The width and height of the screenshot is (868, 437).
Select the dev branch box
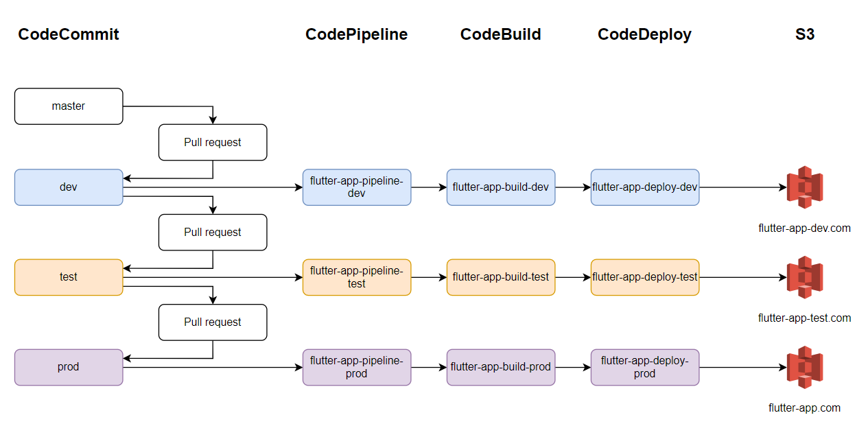69,187
